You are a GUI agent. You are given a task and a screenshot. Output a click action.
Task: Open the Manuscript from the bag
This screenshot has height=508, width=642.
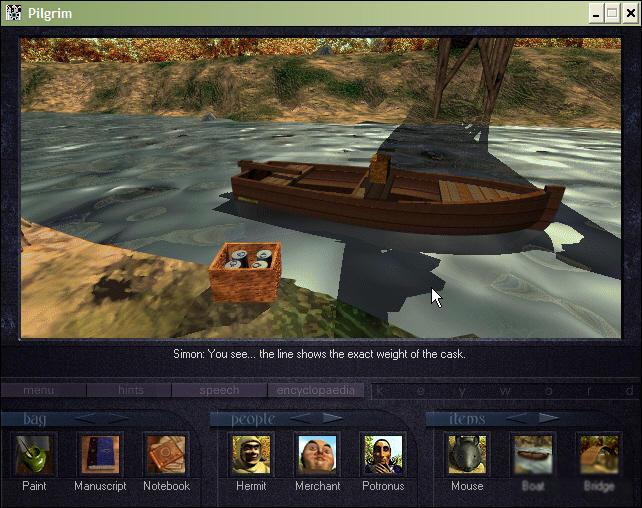click(100, 454)
